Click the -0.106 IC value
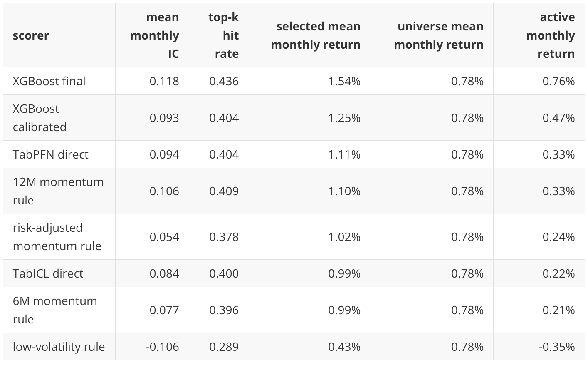This screenshot has width=588, height=365. point(162,347)
